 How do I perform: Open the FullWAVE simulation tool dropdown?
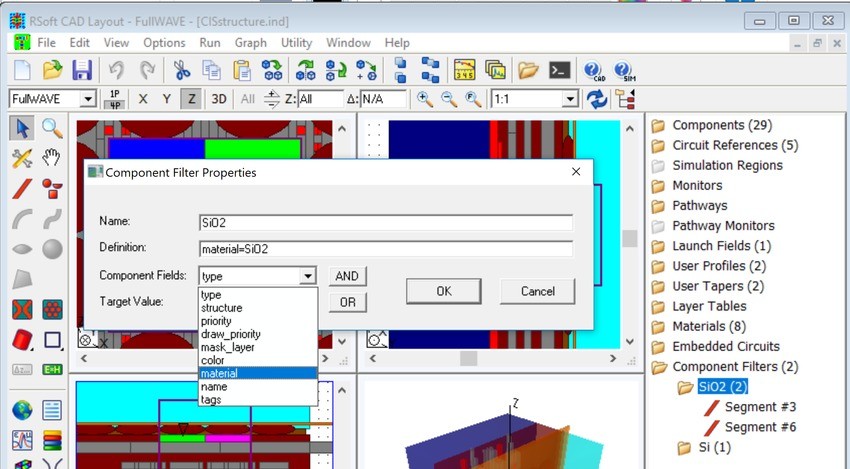pos(88,99)
